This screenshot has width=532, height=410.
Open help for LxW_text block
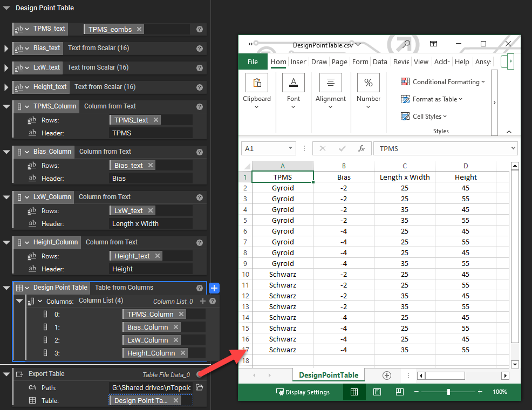[x=200, y=68]
